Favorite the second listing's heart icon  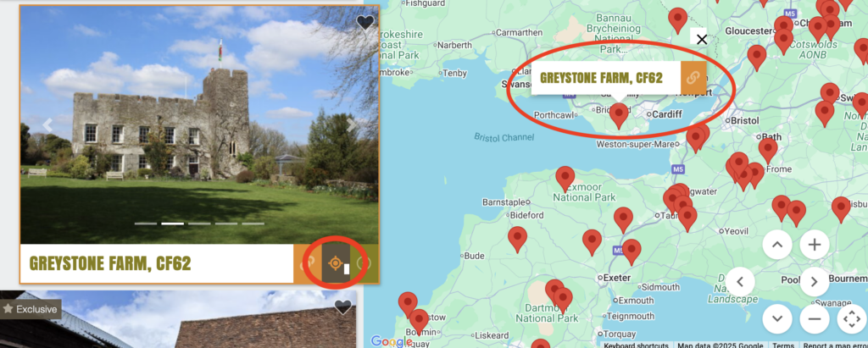[342, 307]
